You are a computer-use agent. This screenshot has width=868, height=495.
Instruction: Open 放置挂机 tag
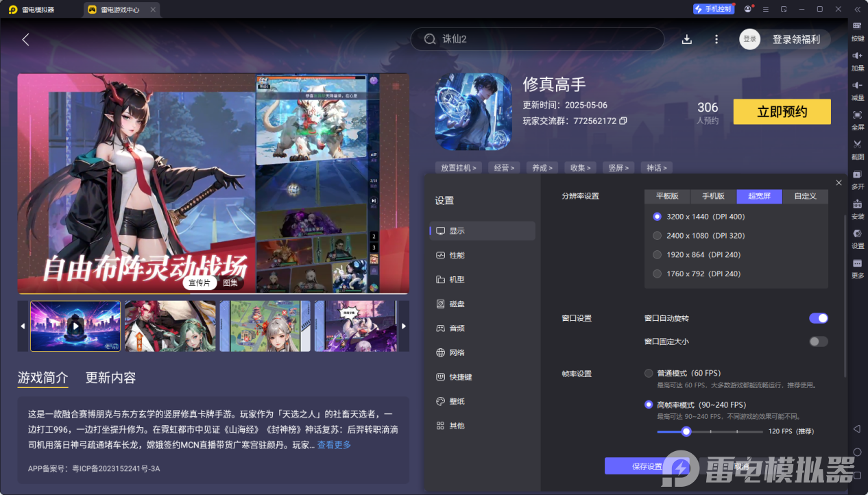(459, 167)
